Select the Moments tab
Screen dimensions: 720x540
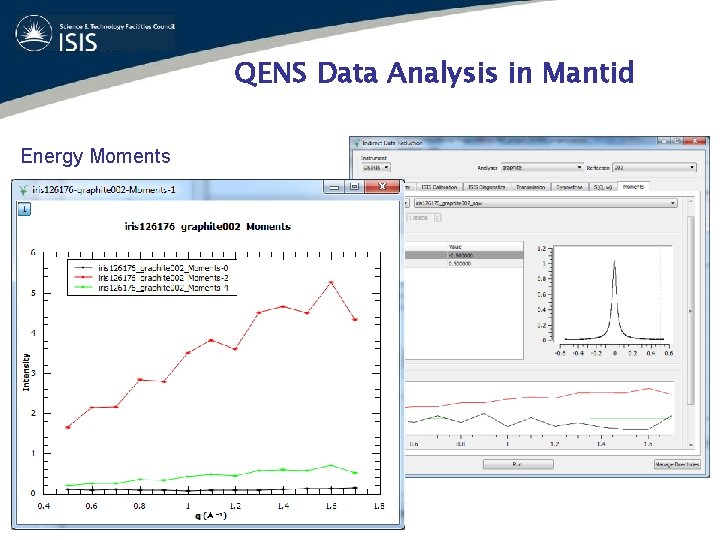633,186
